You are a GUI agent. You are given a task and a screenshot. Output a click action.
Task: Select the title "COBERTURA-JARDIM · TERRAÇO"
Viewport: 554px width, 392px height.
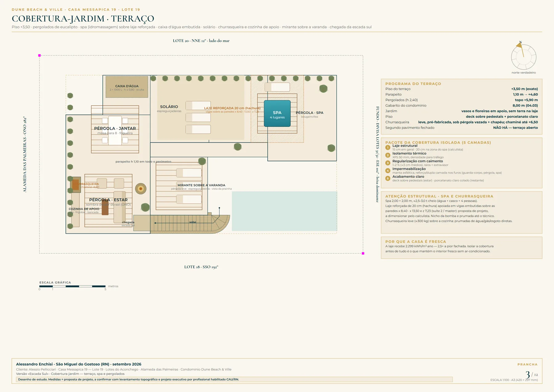[83, 18]
